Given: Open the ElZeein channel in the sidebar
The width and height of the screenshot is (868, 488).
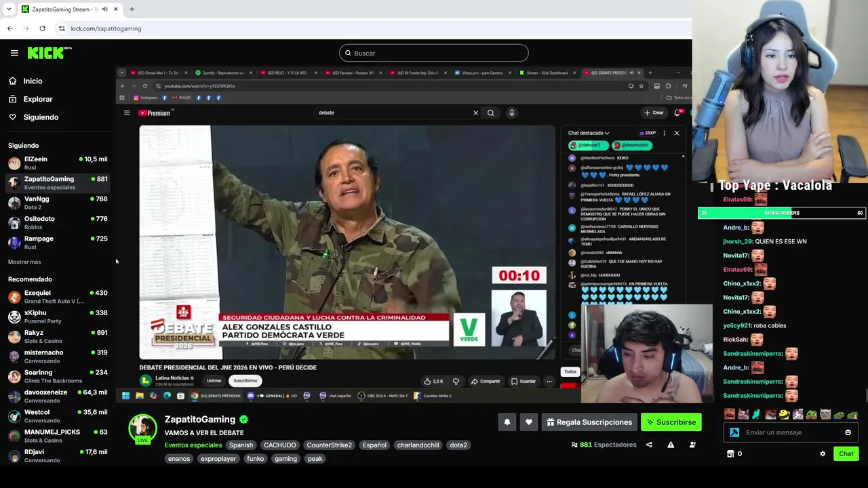Looking at the screenshot, I should pos(58,163).
